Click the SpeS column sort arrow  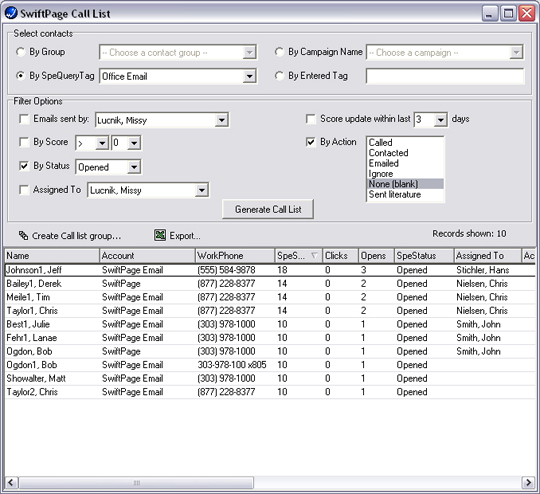(314, 256)
